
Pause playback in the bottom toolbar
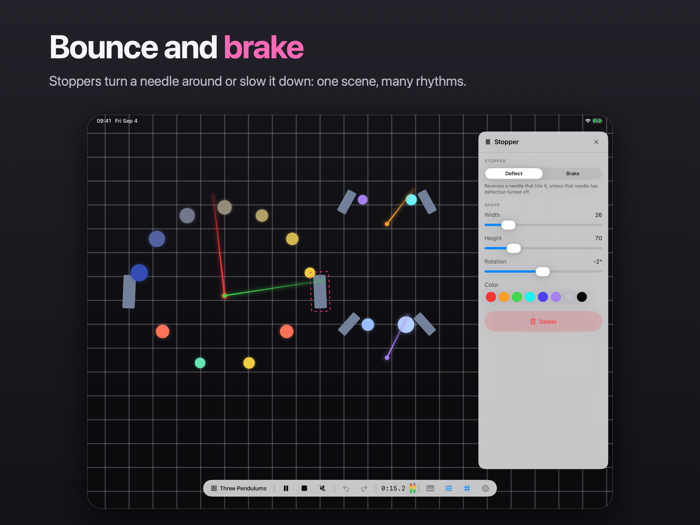tap(286, 488)
